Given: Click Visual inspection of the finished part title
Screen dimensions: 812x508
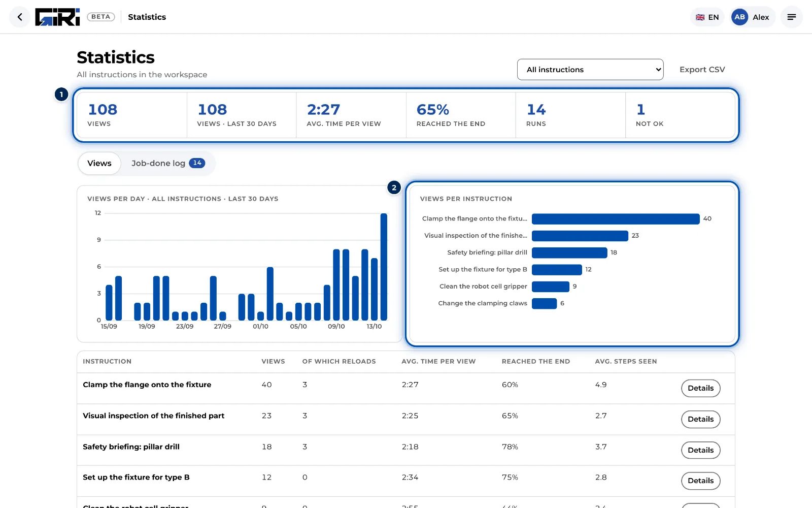Looking at the screenshot, I should (154, 416).
